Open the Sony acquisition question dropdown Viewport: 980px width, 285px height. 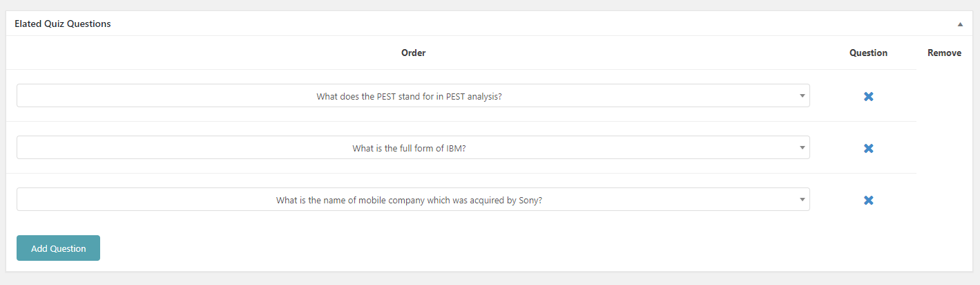click(413, 200)
